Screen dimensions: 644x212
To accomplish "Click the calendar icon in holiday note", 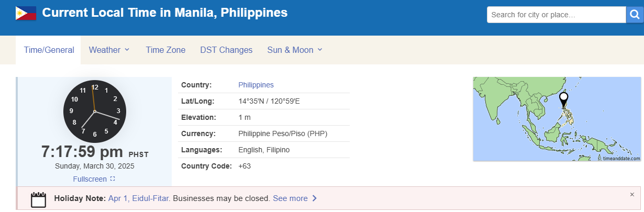I will (x=39, y=199).
